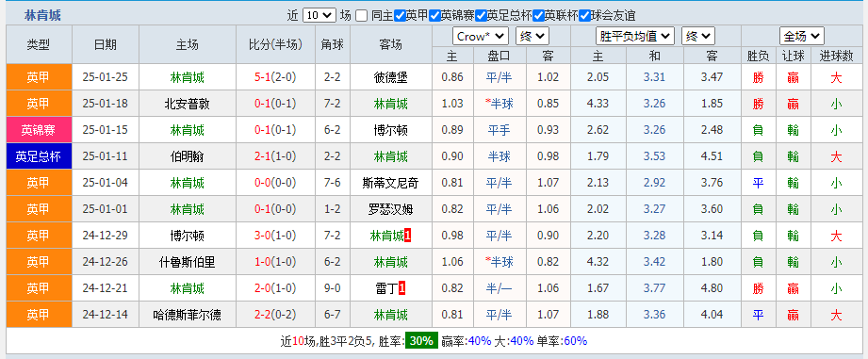
Task: Click 博尔顿 home team on 24-12-29
Action: tap(188, 237)
